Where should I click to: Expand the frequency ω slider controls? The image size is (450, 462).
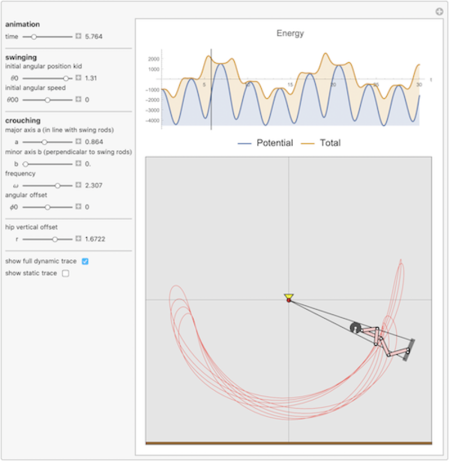[x=78, y=185]
